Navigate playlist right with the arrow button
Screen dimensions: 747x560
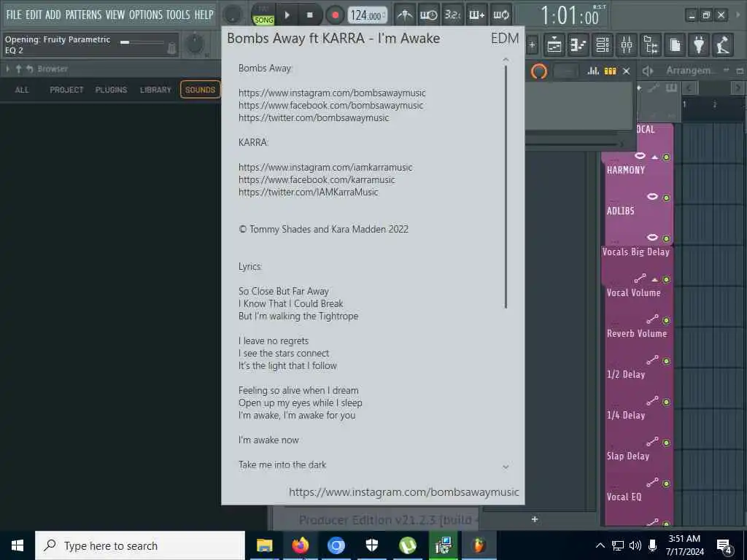click(738, 87)
